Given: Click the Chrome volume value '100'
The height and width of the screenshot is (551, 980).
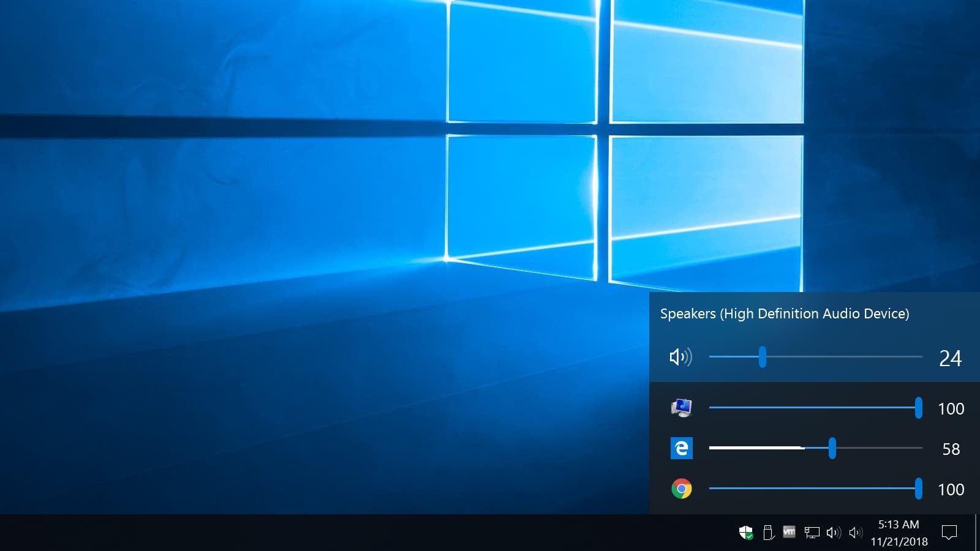Looking at the screenshot, I should [951, 489].
